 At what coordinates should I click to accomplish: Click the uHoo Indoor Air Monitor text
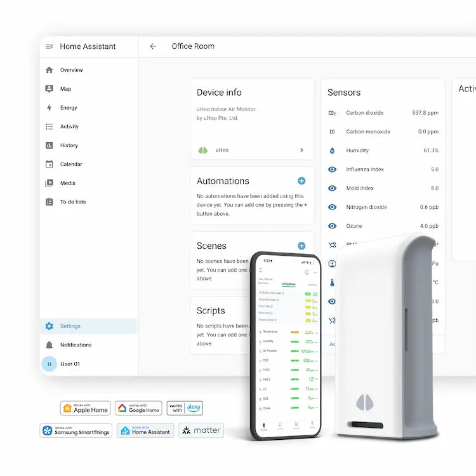point(226,109)
